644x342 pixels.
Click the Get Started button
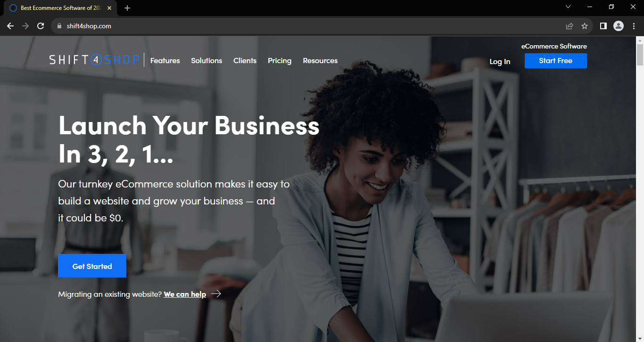pyautogui.click(x=92, y=266)
